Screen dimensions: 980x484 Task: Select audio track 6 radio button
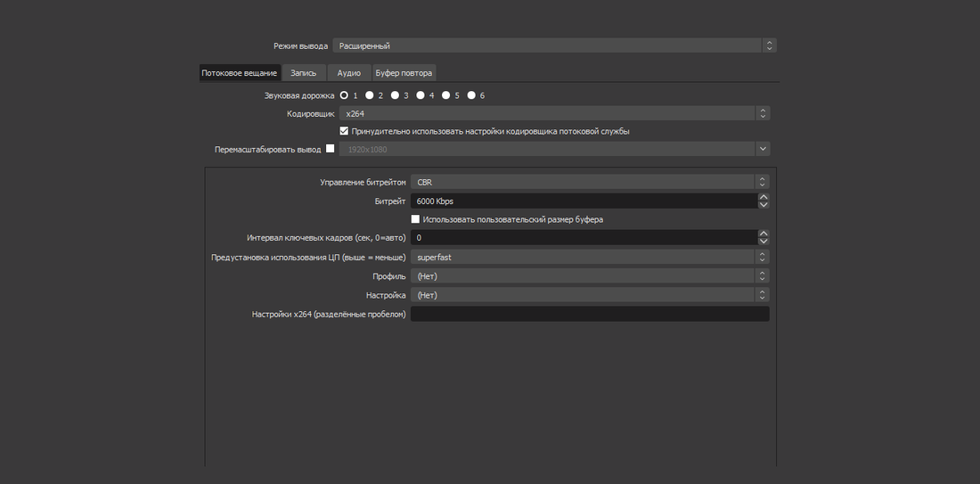(x=472, y=95)
